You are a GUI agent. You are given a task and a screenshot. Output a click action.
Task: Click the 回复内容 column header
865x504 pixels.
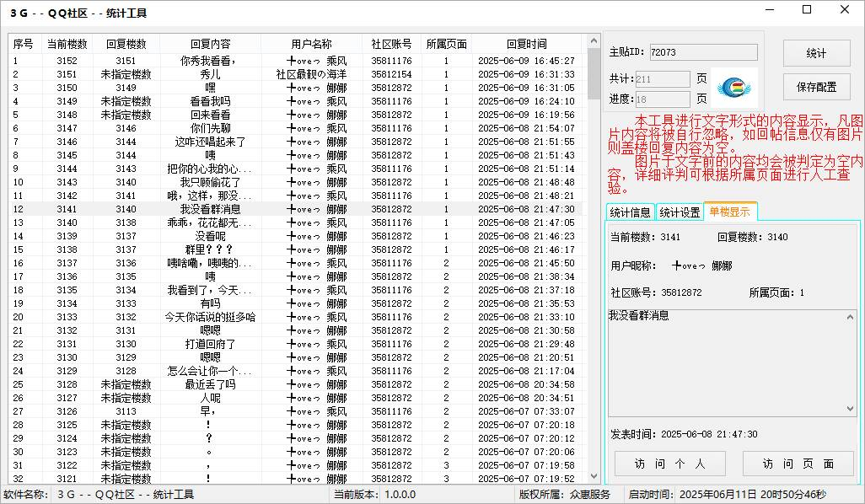210,44
